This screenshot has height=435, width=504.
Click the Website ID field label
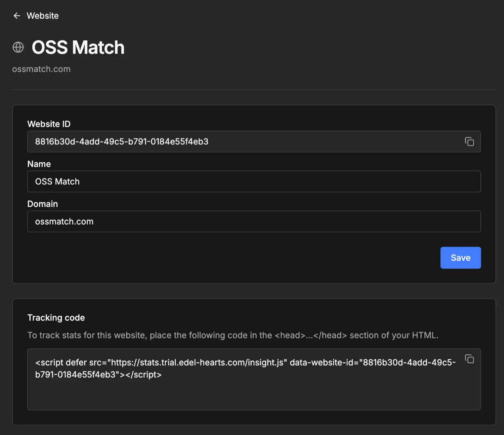tap(49, 124)
